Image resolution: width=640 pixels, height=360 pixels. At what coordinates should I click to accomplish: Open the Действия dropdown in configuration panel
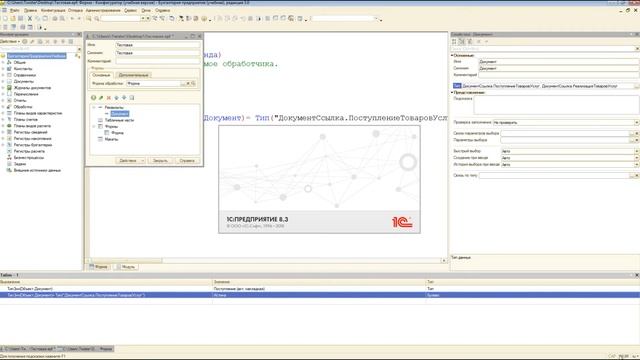pos(10,42)
